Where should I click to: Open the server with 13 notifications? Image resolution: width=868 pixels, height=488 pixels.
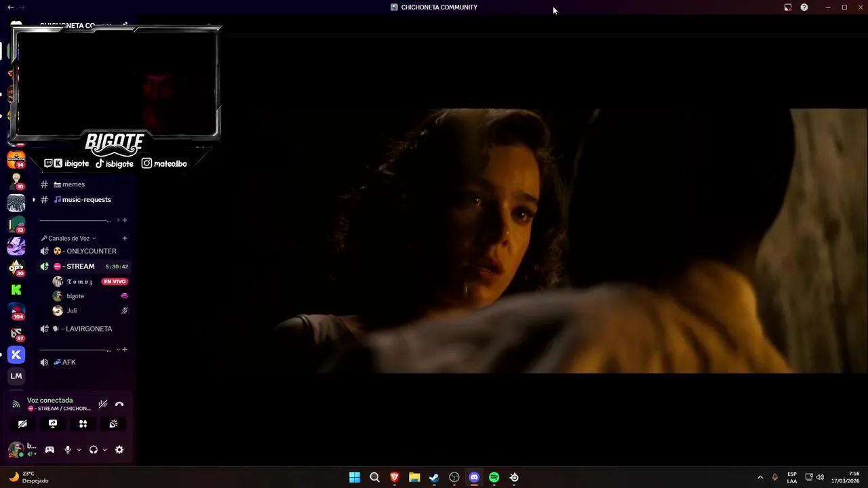point(16,224)
